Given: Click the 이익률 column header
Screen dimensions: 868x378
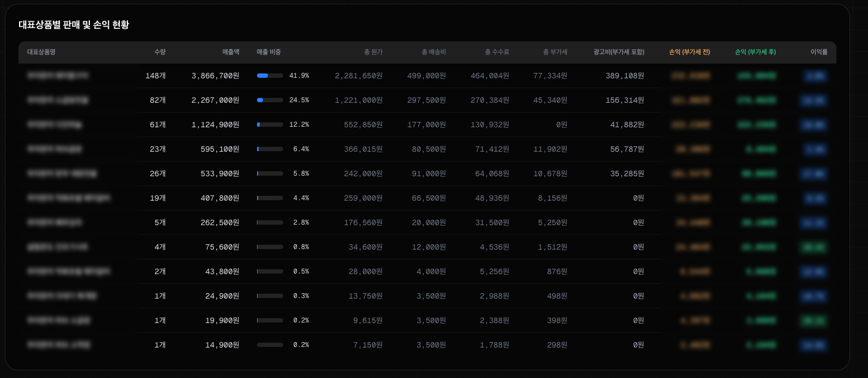Looking at the screenshot, I should 819,52.
